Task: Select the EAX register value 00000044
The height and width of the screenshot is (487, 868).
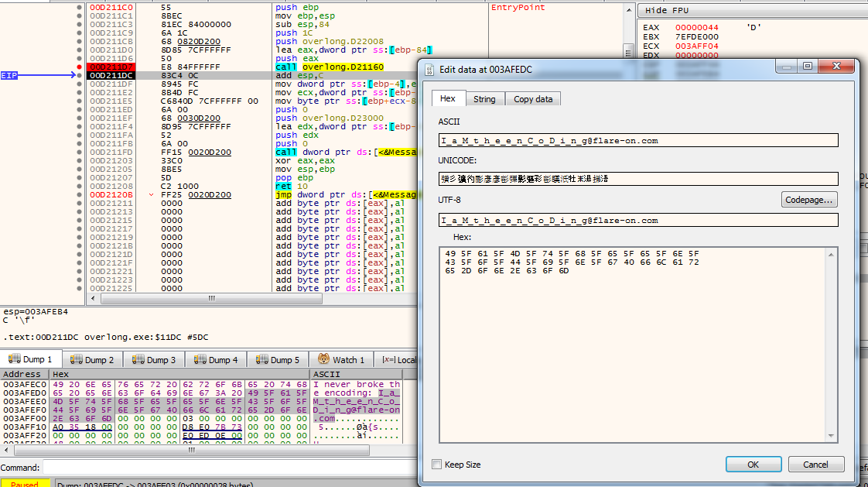Action: tap(696, 28)
